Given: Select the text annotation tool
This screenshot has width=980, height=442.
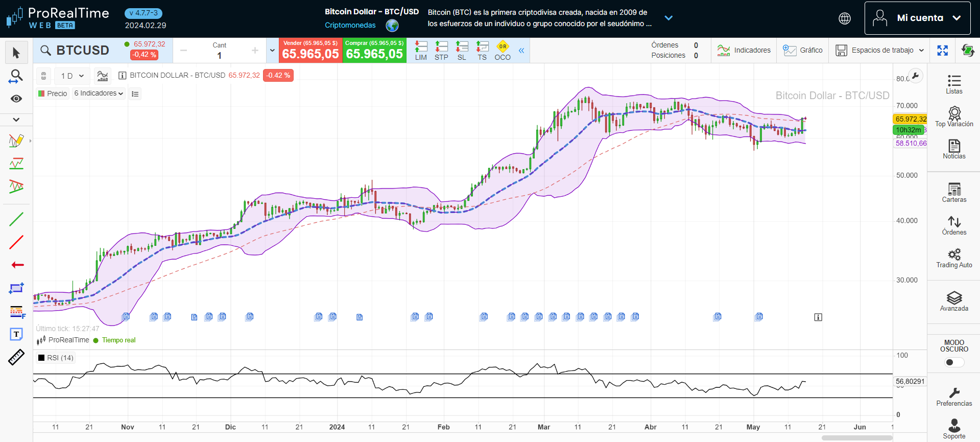Looking at the screenshot, I should 16,334.
